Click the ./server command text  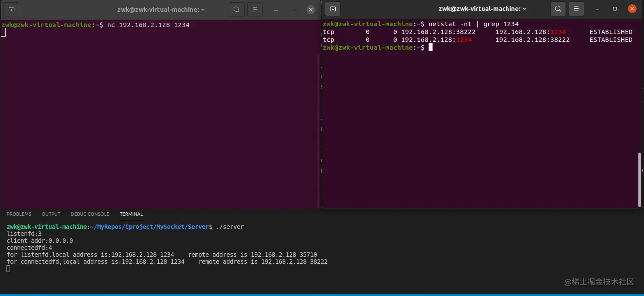(230, 227)
